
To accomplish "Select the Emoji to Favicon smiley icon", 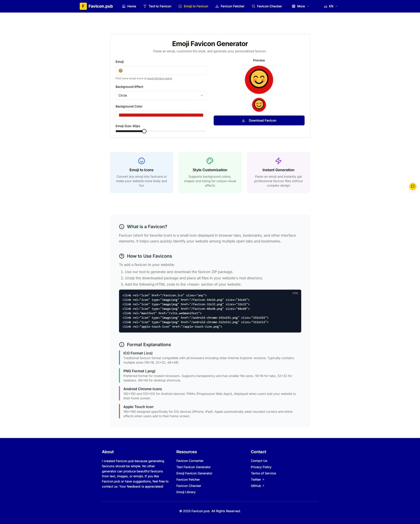I will point(180,6).
